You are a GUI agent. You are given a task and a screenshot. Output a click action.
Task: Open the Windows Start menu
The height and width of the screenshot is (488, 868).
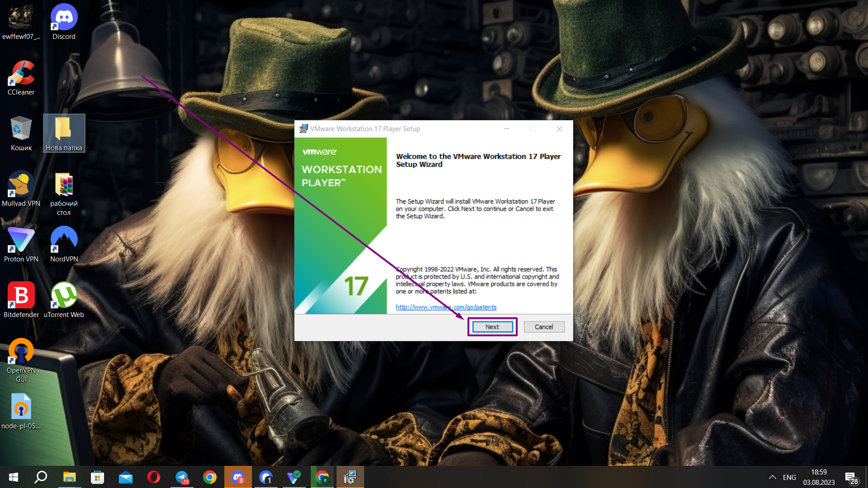pyautogui.click(x=14, y=477)
